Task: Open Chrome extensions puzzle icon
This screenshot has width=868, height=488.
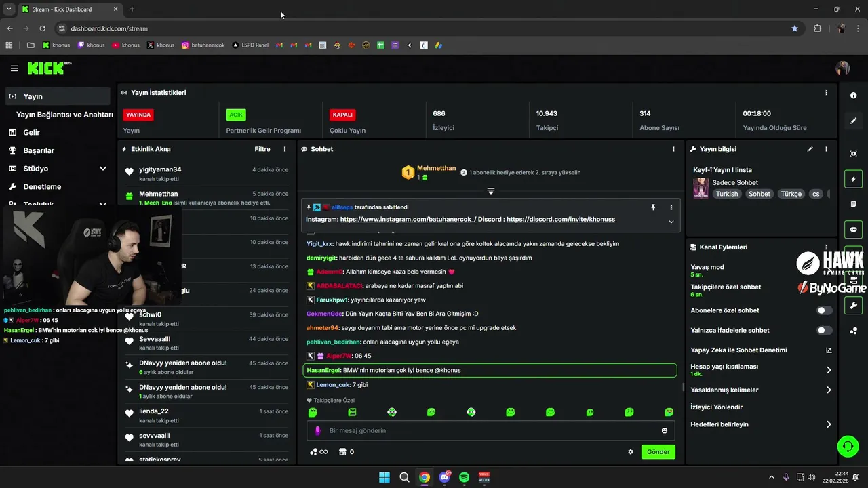Action: pyautogui.click(x=817, y=28)
